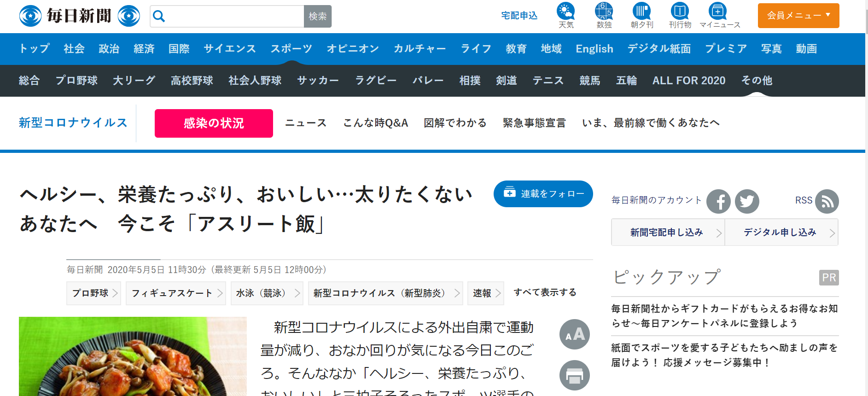Open the 総合 sports sub-tab
This screenshot has width=868, height=396.
click(x=29, y=81)
